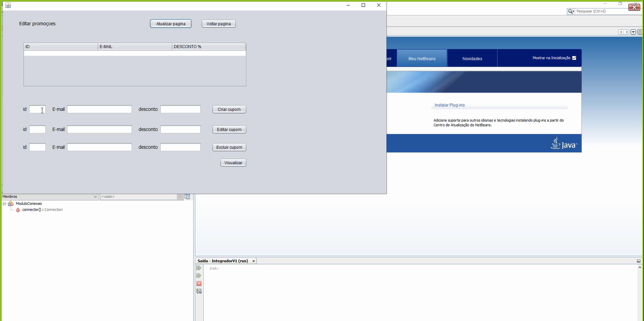Collapse the ModuloConexao tree node
This screenshot has height=321, width=644.
click(5, 203)
